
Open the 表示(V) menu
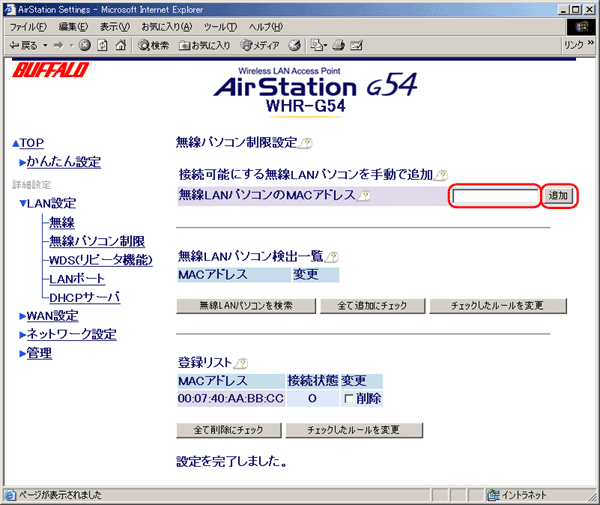[115, 27]
